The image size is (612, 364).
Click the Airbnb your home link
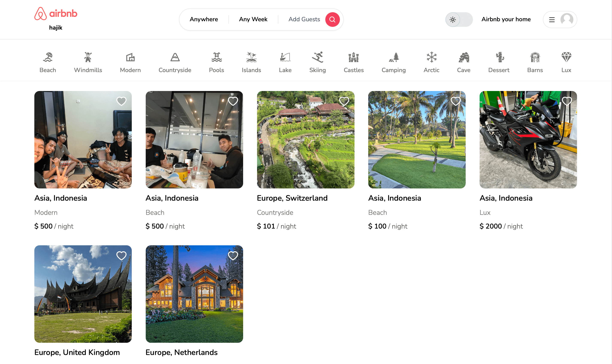pos(506,19)
